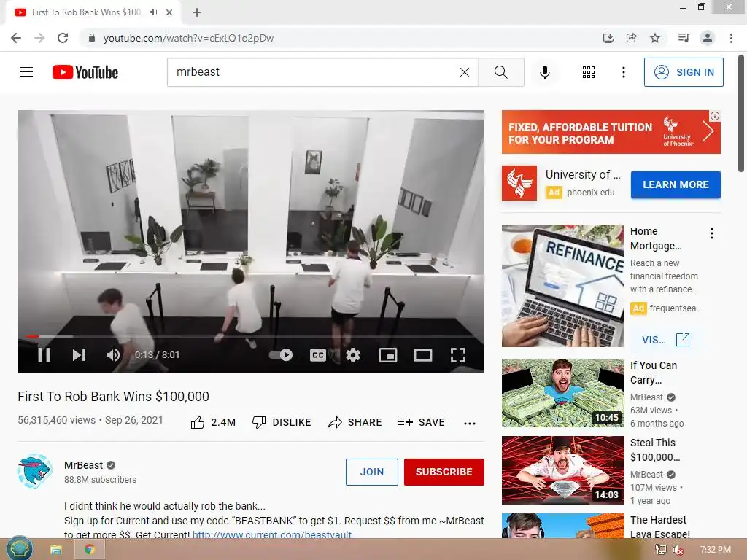The image size is (747, 560).
Task: Click the SUBSCRIBE button
Action: (444, 472)
